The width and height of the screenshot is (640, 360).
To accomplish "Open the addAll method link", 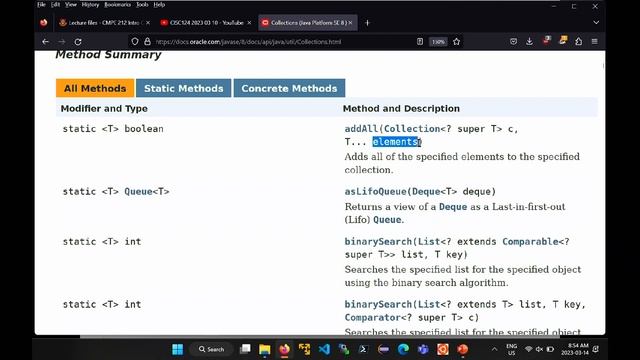I will [x=361, y=129].
